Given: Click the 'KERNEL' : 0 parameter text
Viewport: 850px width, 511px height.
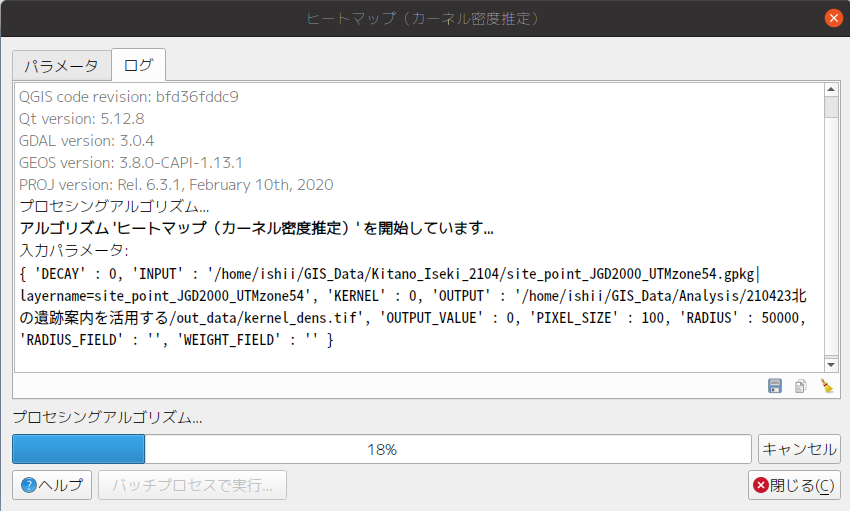Looking at the screenshot, I should [x=371, y=296].
